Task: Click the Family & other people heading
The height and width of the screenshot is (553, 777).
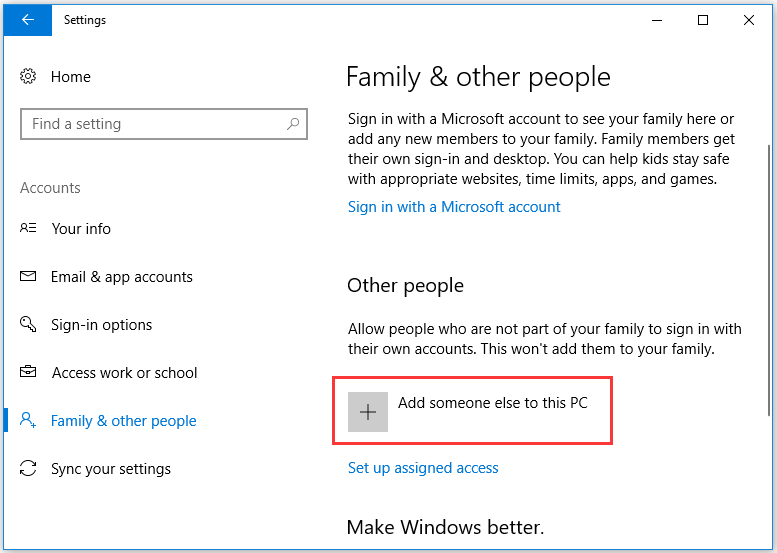Action: coord(478,77)
